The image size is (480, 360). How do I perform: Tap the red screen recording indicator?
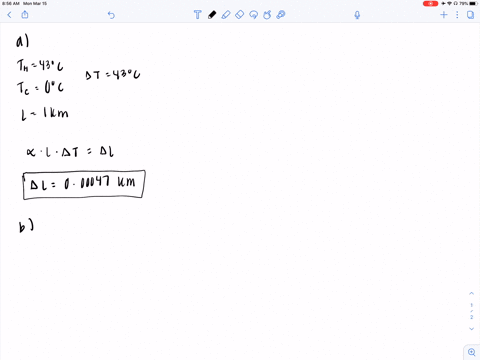[x=430, y=4]
